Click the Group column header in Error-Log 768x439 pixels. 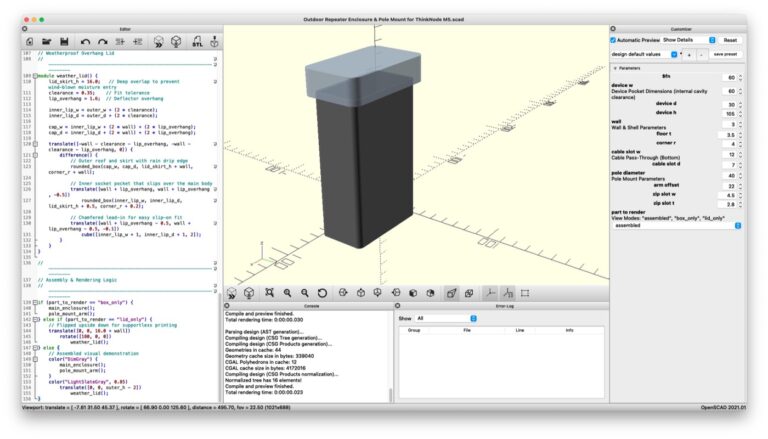[x=414, y=330]
